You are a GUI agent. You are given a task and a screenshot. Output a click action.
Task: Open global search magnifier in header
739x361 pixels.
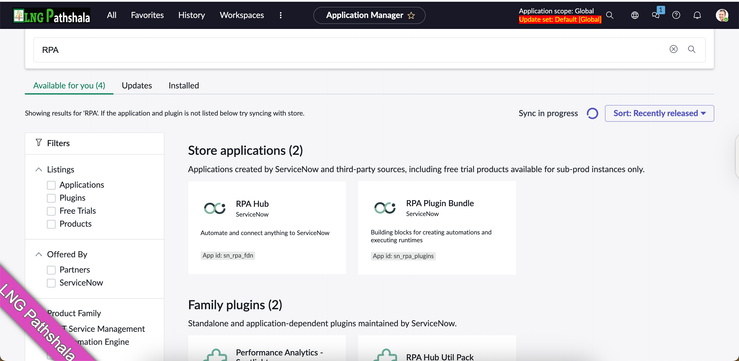coord(610,15)
